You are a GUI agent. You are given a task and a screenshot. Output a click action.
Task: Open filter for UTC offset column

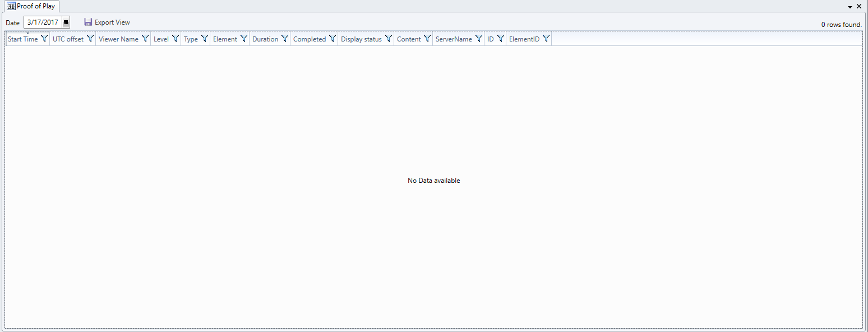90,39
